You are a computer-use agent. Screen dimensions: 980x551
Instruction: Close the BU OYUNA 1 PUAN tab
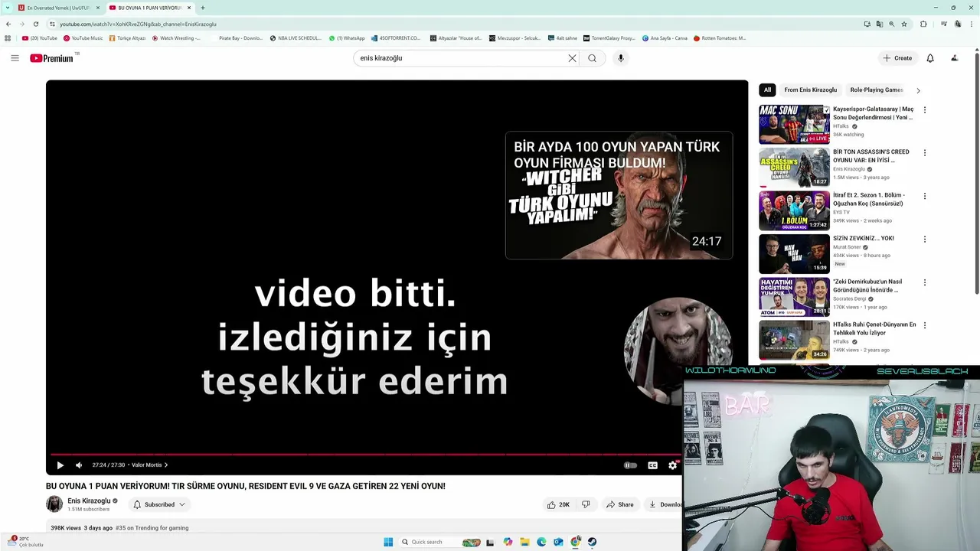pos(189,8)
